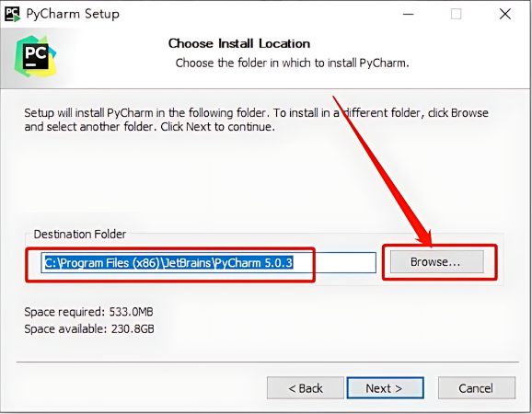The height and width of the screenshot is (414, 532).
Task: Go back with the < Back button
Action: 306,388
